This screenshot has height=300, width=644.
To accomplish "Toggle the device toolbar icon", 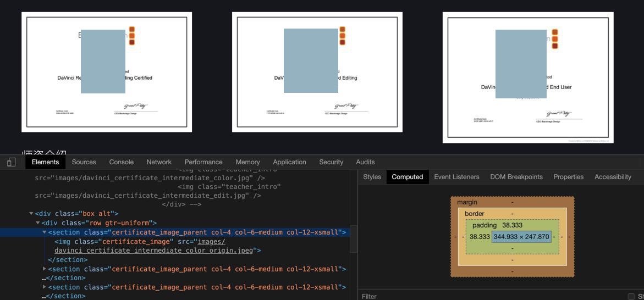I will point(12,162).
